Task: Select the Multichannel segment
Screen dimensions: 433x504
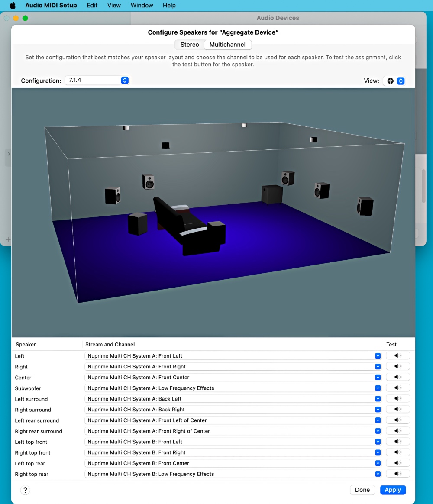Action: coord(227,45)
